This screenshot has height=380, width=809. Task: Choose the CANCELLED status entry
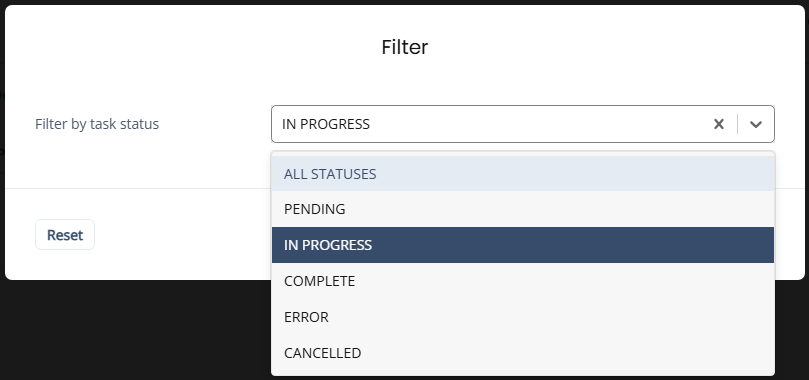click(x=523, y=353)
